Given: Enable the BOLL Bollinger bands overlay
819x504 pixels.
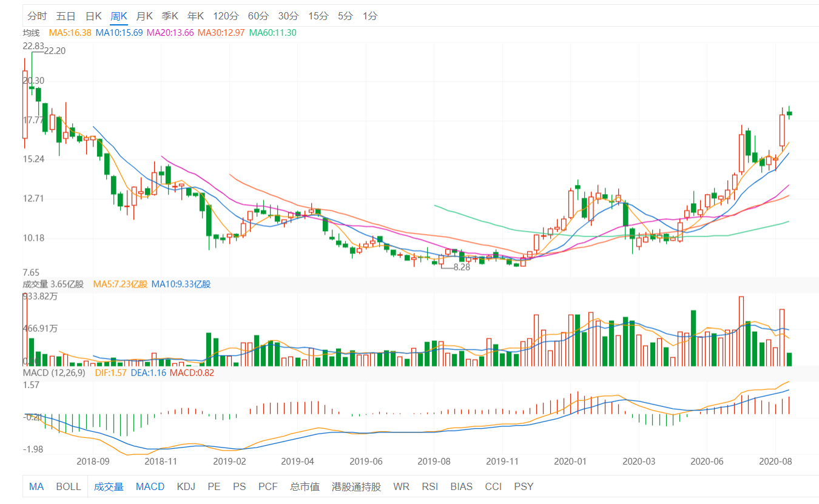Looking at the screenshot, I should pos(69,486).
